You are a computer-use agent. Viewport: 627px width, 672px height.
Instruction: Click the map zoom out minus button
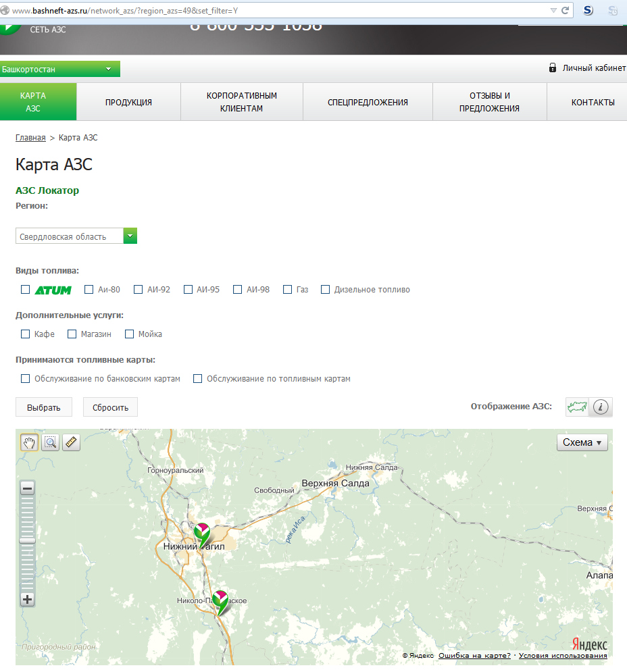pyautogui.click(x=28, y=488)
